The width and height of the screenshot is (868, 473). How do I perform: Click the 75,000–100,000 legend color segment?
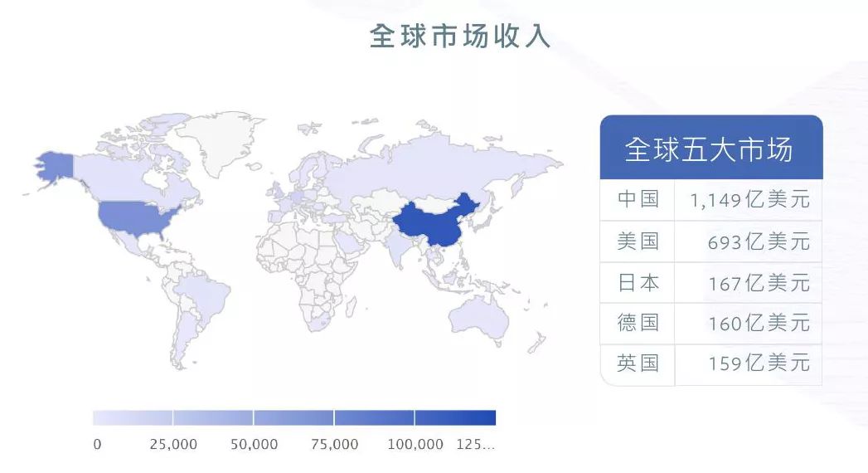374,417
